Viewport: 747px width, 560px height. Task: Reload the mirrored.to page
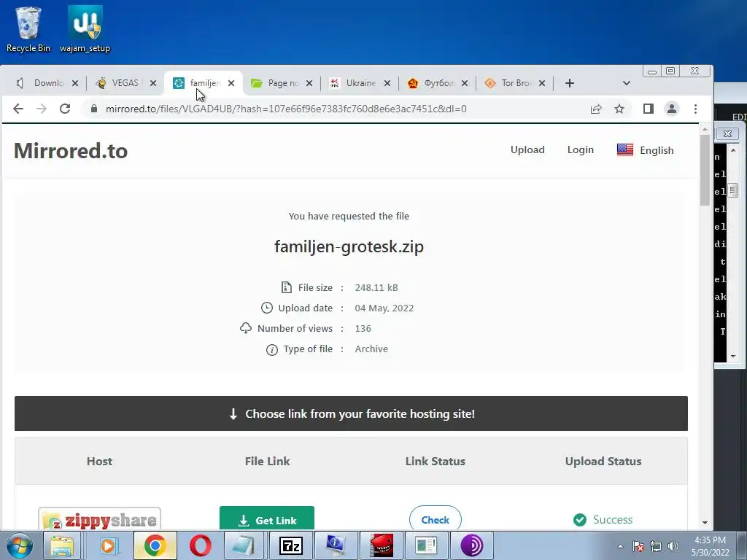[65, 109]
